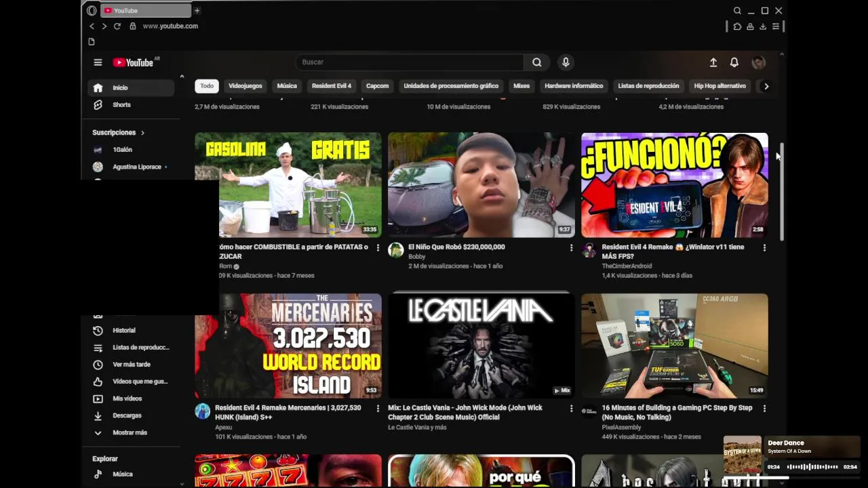Open a new browser tab

click(x=197, y=10)
